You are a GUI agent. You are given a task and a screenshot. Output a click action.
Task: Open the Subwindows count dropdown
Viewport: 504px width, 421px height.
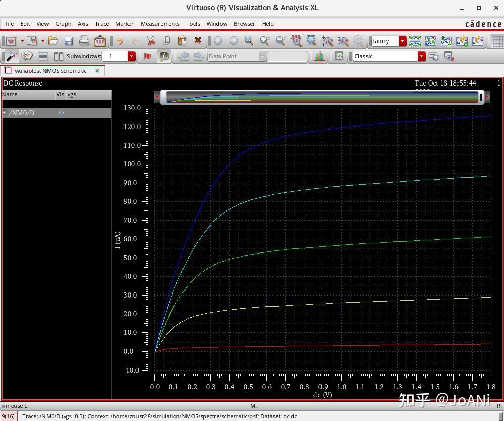tap(131, 56)
